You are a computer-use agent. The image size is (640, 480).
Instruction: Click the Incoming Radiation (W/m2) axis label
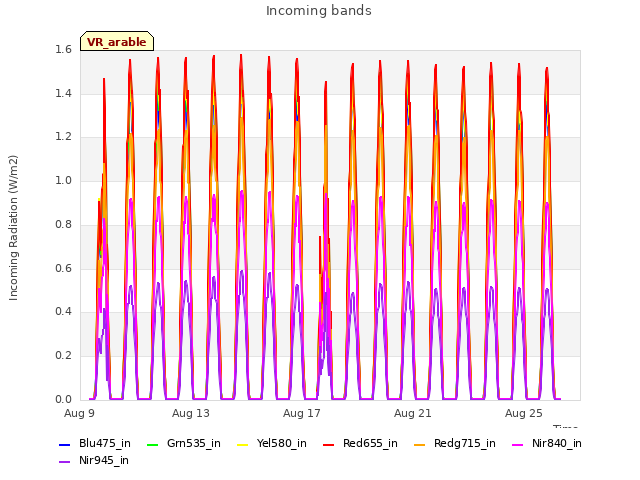click(13, 228)
